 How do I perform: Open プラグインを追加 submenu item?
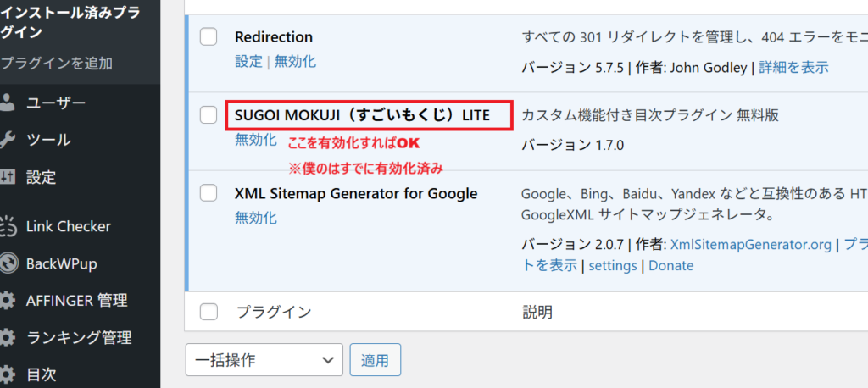click(57, 64)
